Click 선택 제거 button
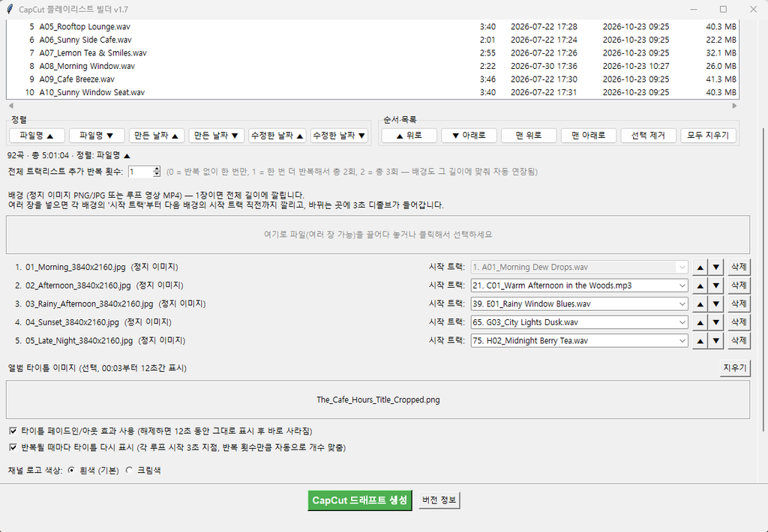768x532 pixels. 649,136
